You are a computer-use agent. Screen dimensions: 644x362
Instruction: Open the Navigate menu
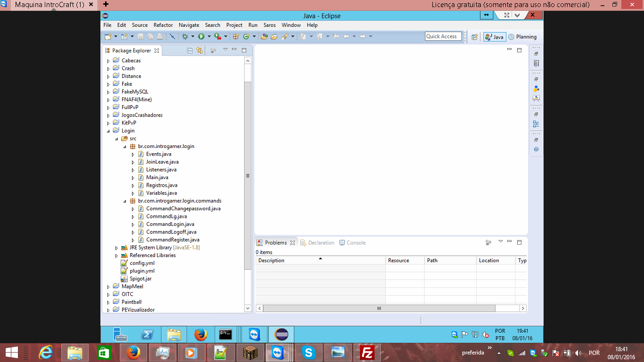click(189, 25)
